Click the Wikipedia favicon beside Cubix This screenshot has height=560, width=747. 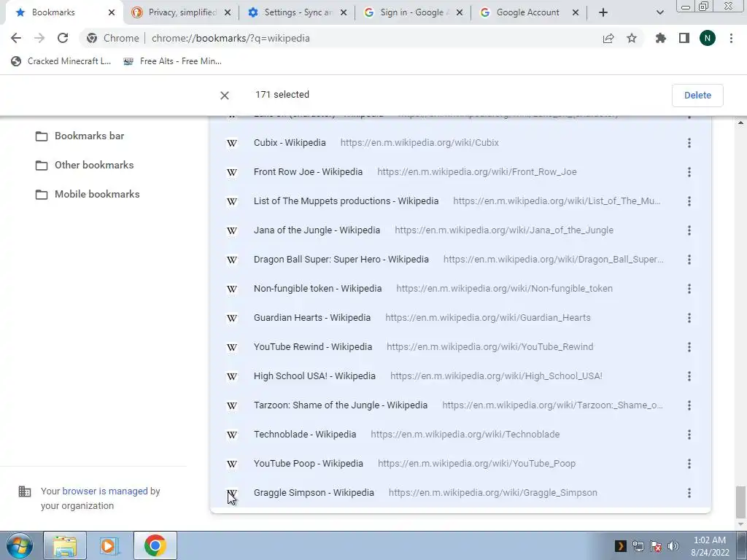[x=231, y=143]
